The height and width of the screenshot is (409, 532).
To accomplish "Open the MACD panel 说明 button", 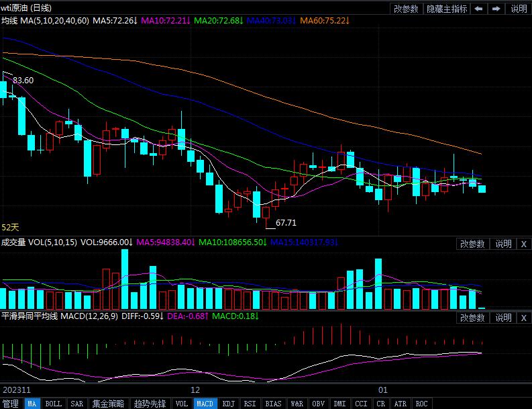I will point(503,318).
